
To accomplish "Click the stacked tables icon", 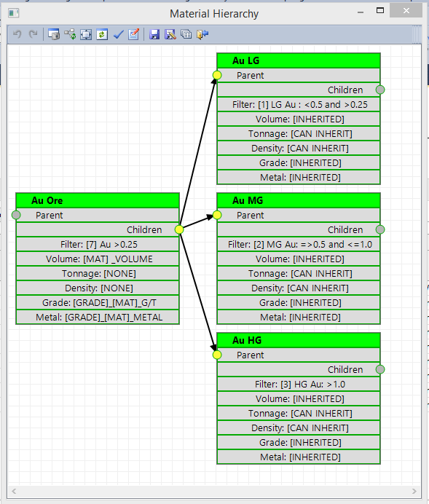I will [x=186, y=34].
